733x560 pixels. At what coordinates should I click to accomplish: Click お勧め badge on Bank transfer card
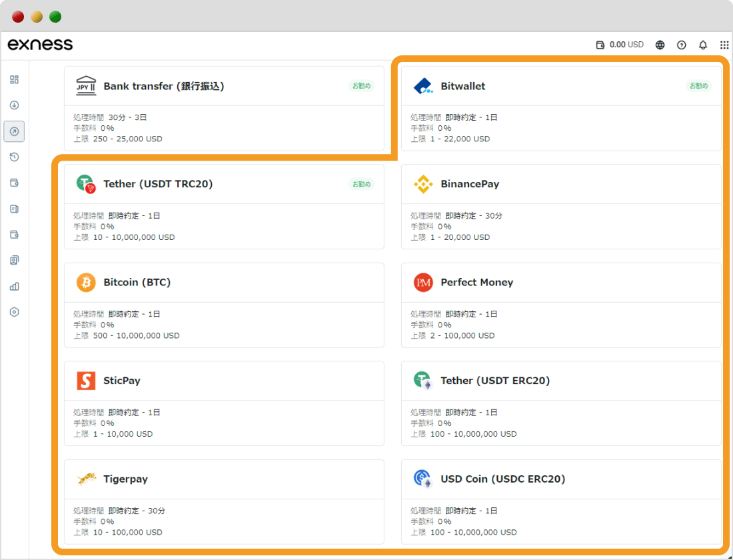(x=361, y=85)
